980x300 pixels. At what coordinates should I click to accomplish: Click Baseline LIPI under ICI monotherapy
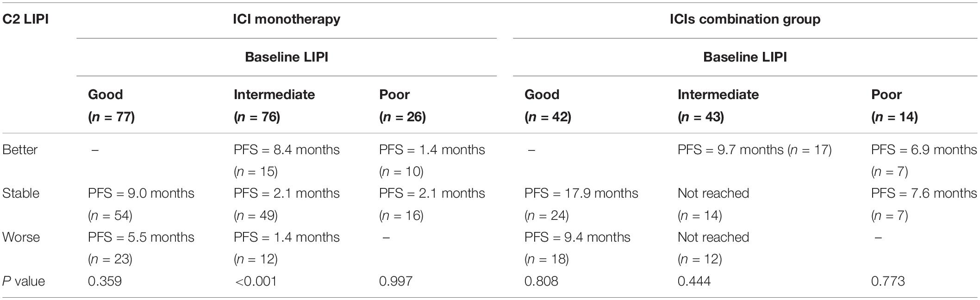287,57
